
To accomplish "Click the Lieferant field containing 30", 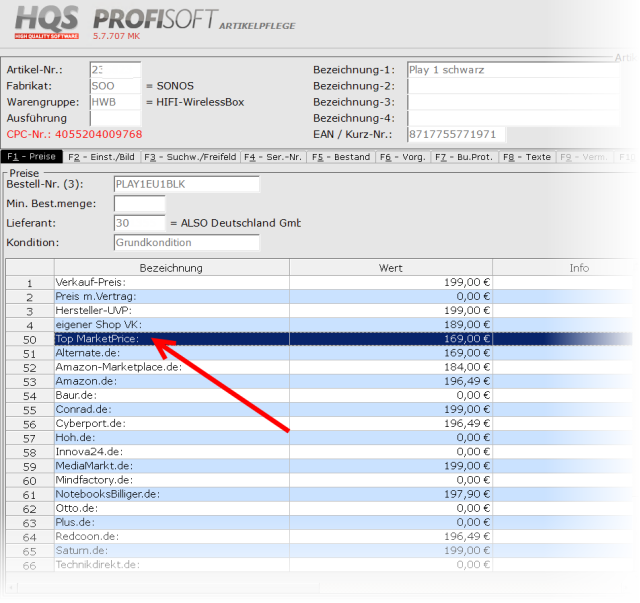I will pos(140,223).
